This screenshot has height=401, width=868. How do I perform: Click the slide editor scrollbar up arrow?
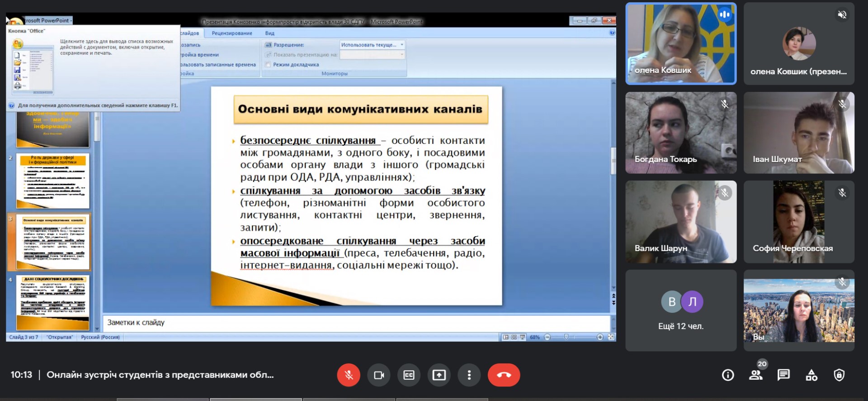613,83
